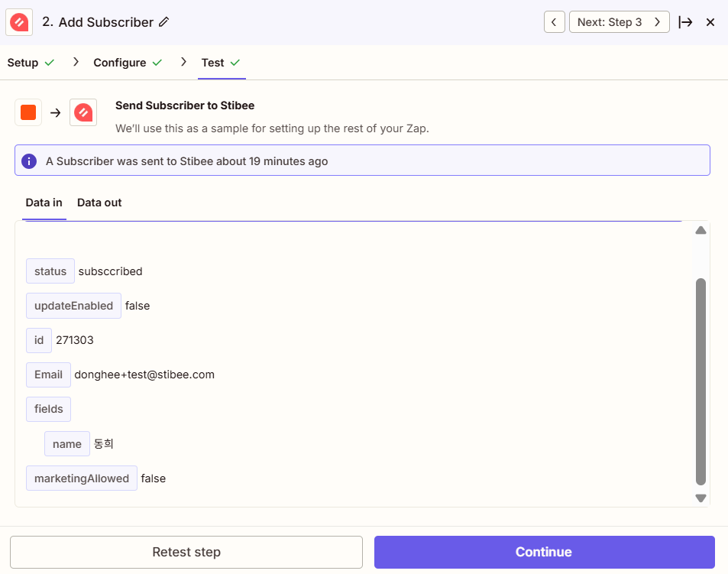Click the scroll down arrow in data panel

(700, 498)
